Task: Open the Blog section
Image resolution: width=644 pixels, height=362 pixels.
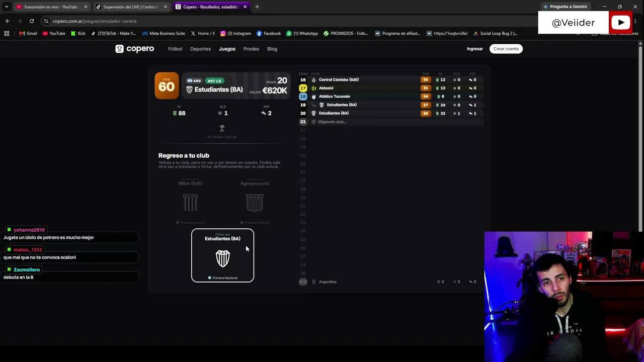Action: click(x=272, y=49)
